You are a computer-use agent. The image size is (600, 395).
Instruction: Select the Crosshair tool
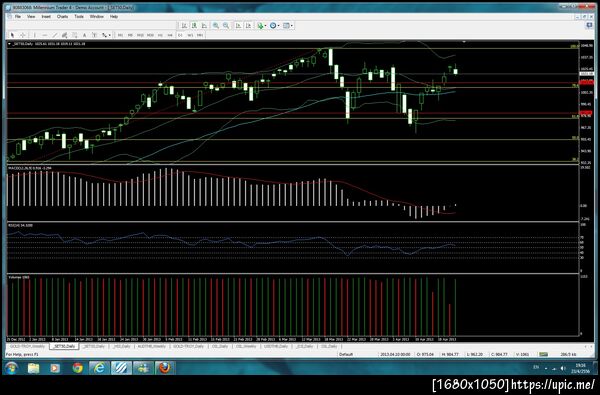point(23,35)
